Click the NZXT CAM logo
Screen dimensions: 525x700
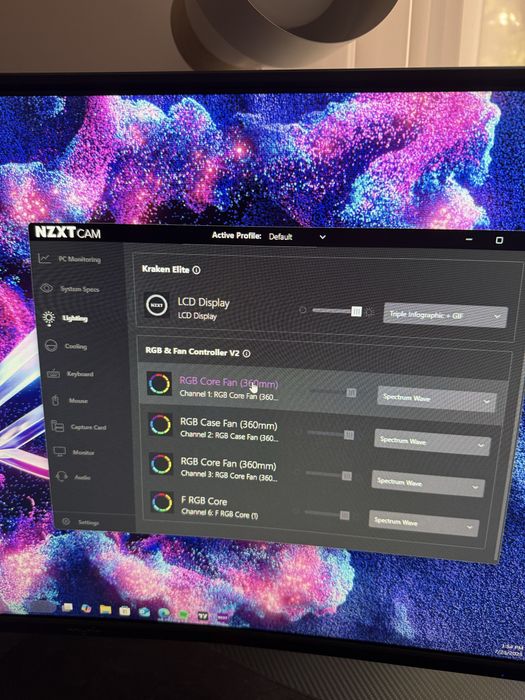(x=68, y=232)
